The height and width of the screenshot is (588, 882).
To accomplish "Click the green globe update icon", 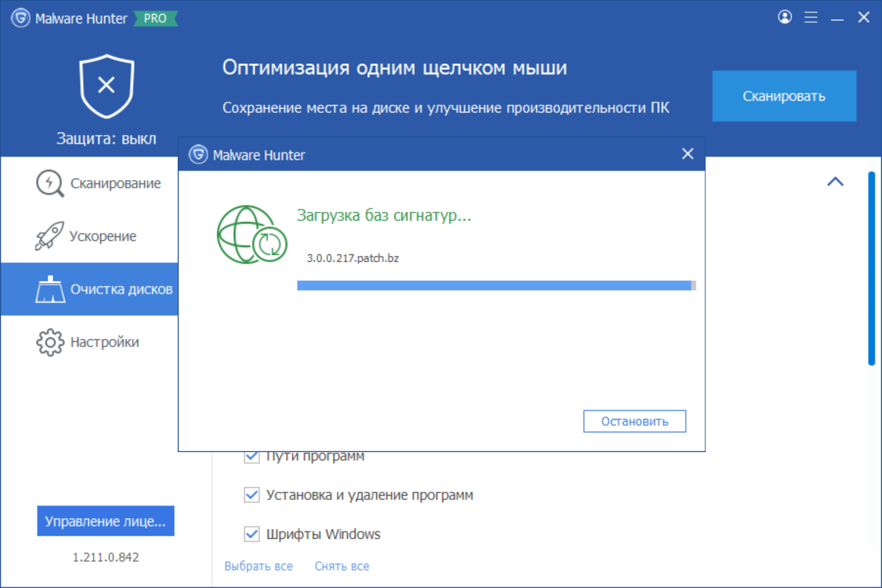I will click(x=252, y=235).
